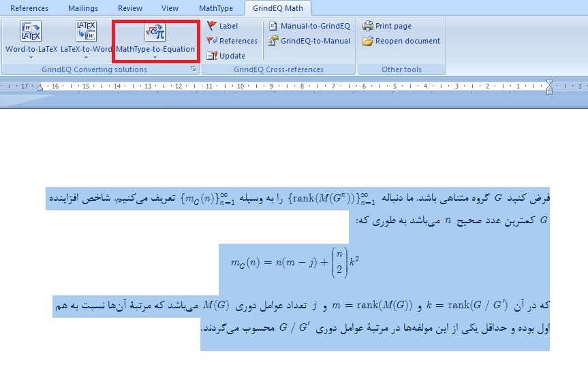Screen dimensions: 588x377
Task: Click the Manual-to-GrindEQ icon
Action: point(273,26)
